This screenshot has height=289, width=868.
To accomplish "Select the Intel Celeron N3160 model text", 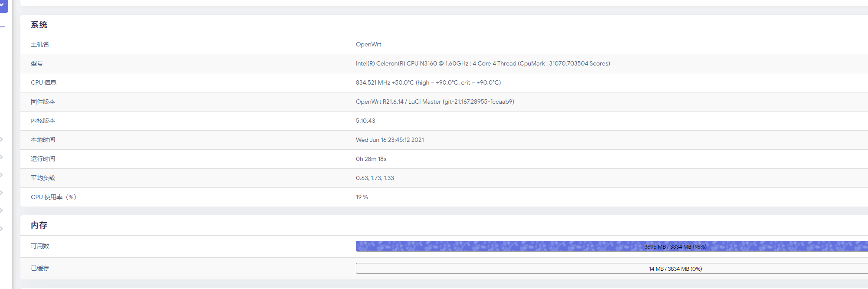I will point(483,63).
